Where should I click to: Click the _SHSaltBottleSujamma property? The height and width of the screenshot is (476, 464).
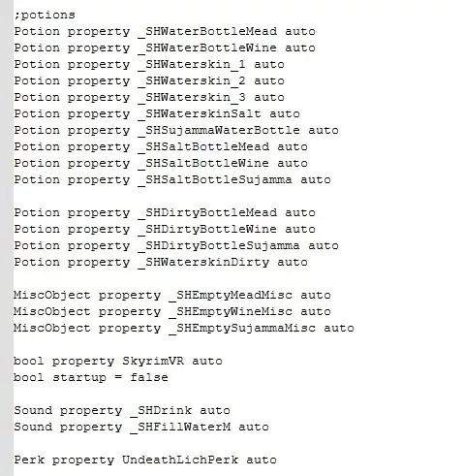215,180
